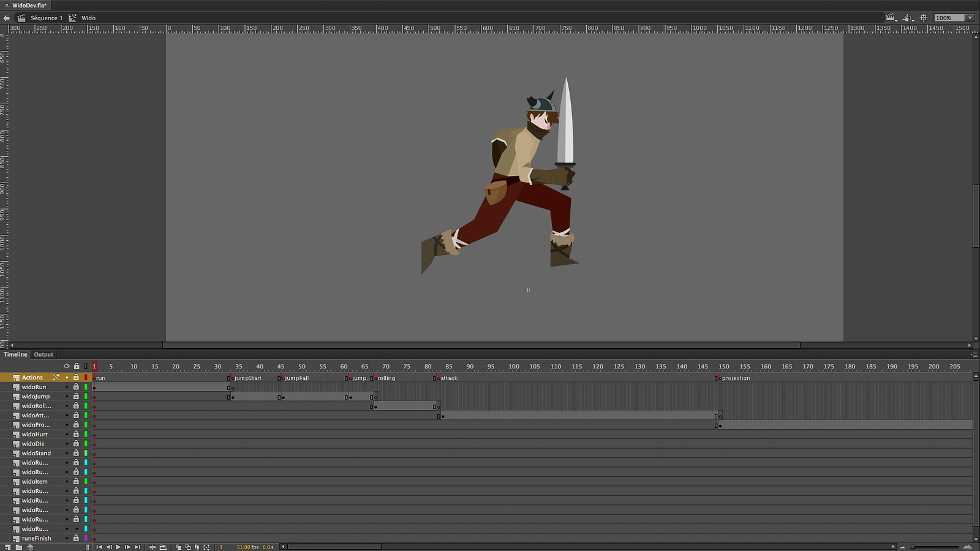The width and height of the screenshot is (980, 551).
Task: Toggle the Loop playback icon
Action: click(x=163, y=547)
